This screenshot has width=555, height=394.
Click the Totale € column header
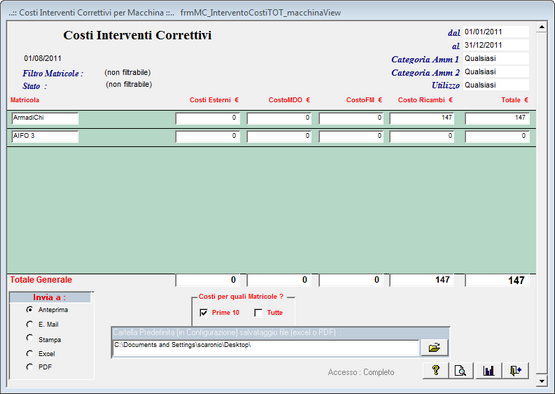pyautogui.click(x=515, y=100)
